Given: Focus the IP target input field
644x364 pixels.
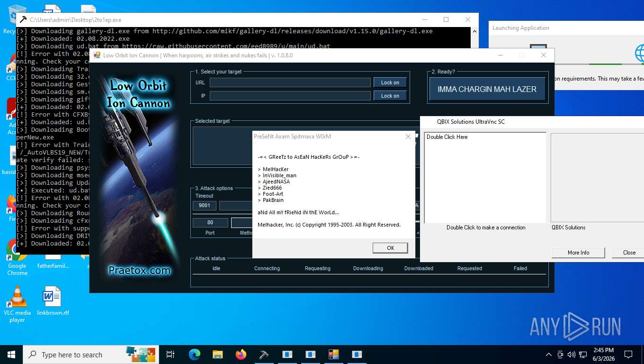Looking at the screenshot, I should point(290,96).
